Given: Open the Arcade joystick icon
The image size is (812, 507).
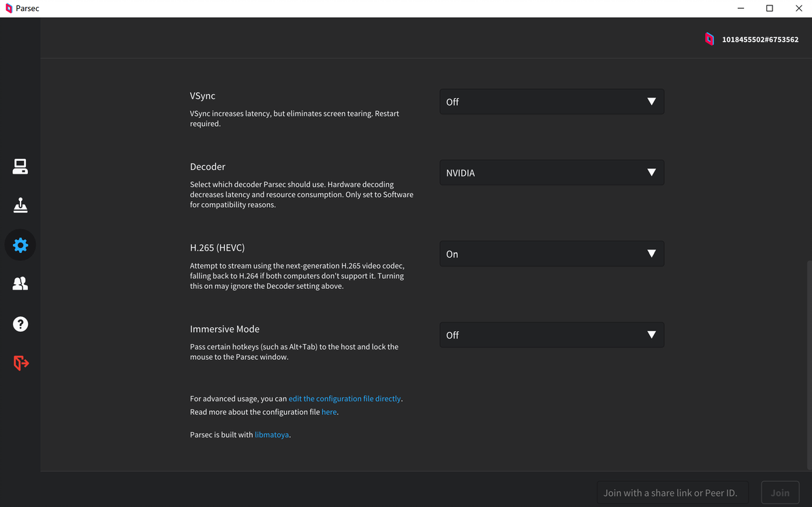Looking at the screenshot, I should click(x=20, y=205).
